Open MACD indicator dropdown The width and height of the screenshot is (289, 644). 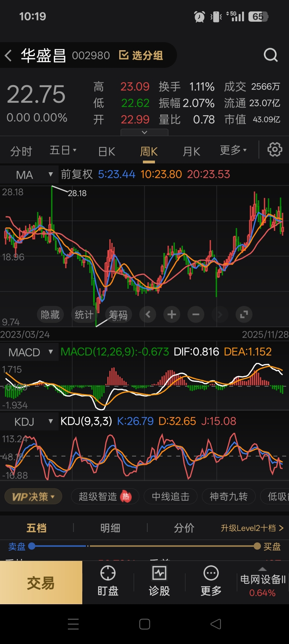point(29,352)
